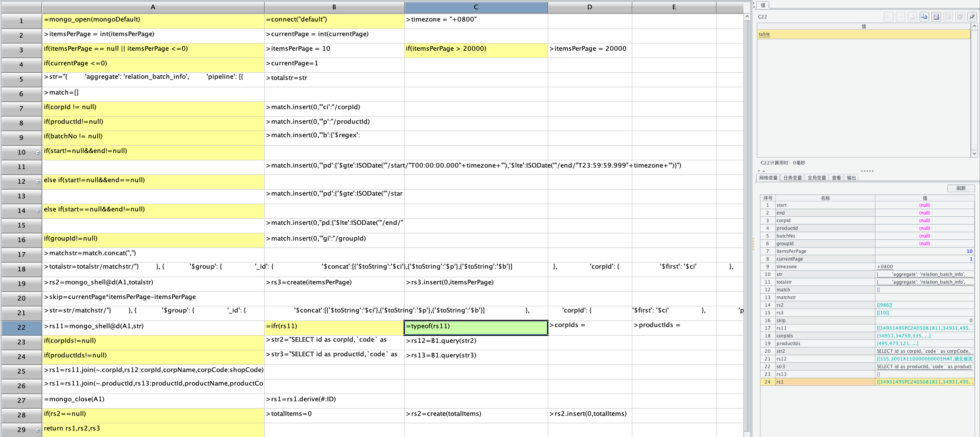Click the magnifier preview icon in value toolbar
The width and height of the screenshot is (980, 437).
point(912,17)
